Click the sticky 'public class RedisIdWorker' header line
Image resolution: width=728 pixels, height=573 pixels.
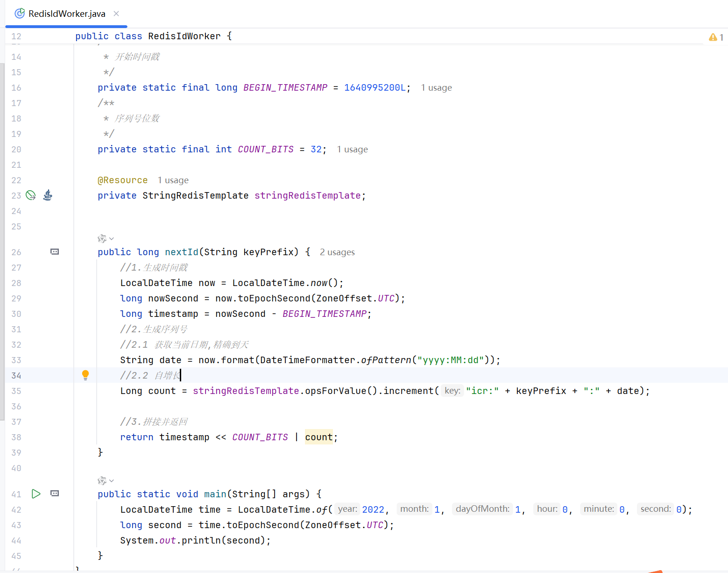pyautogui.click(x=154, y=36)
